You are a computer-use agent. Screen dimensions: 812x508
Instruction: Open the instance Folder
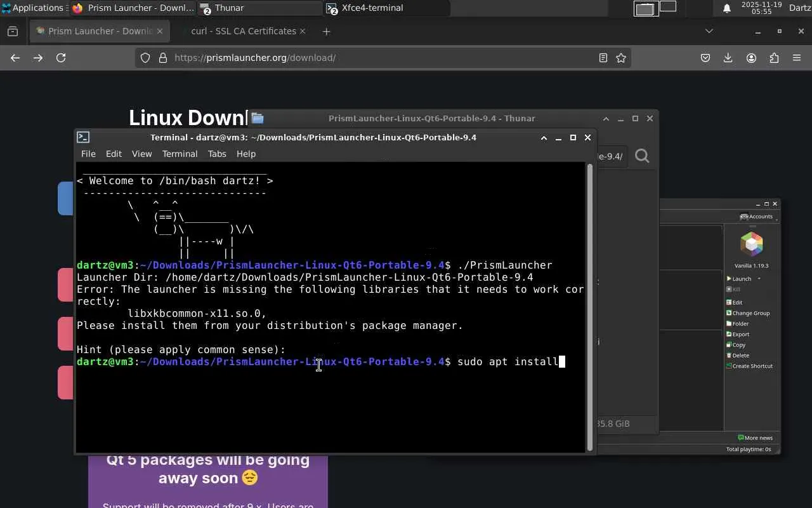[x=738, y=324]
